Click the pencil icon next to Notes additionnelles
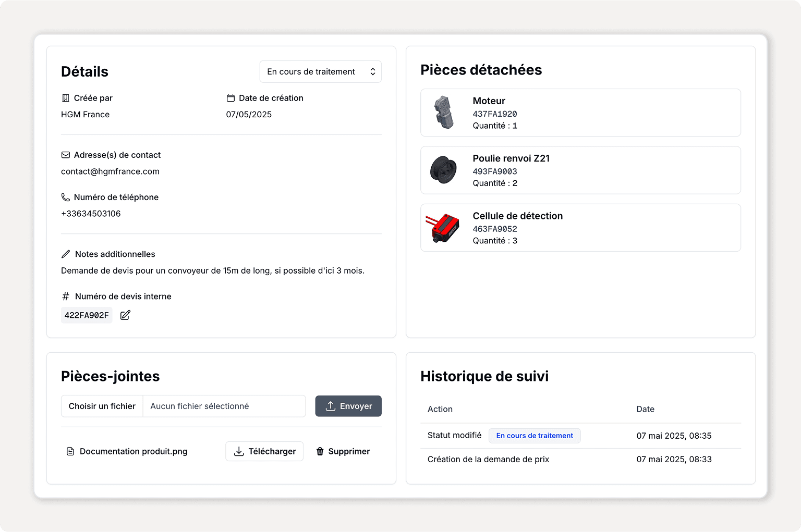Viewport: 801px width, 532px height. tap(66, 254)
